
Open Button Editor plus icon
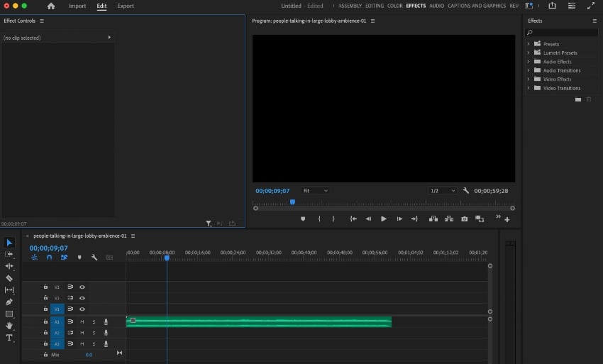[507, 220]
